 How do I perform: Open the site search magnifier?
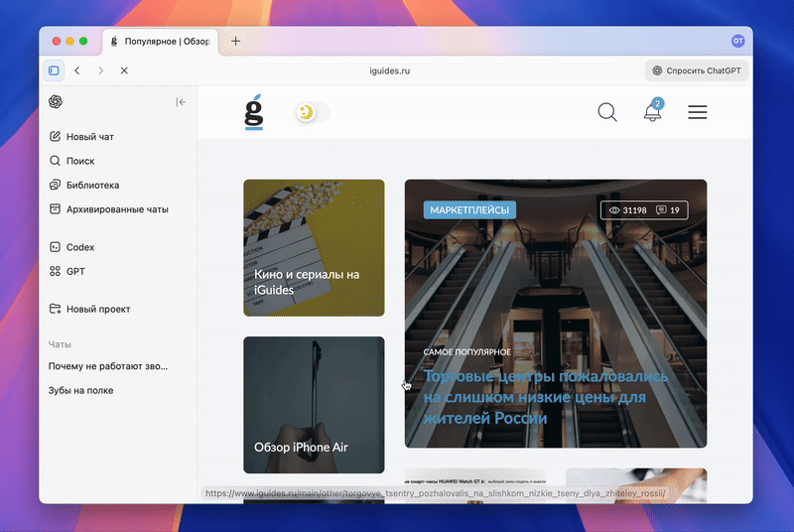point(607,112)
